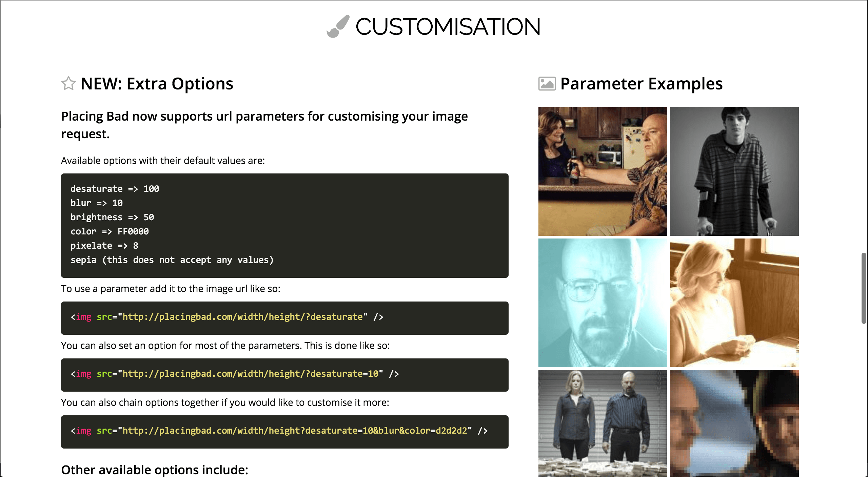
Task: Open the pixelated example image
Action: 734,423
